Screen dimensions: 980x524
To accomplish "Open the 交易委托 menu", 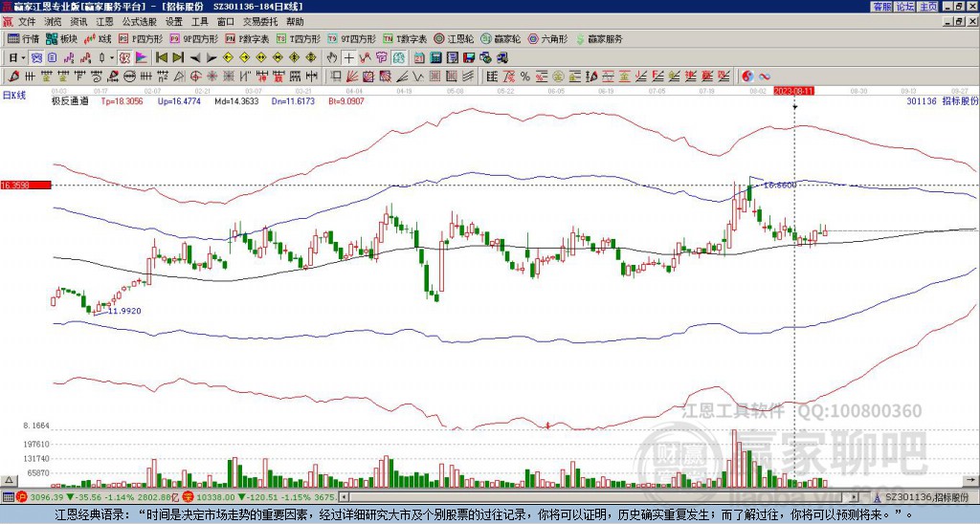I will (260, 22).
